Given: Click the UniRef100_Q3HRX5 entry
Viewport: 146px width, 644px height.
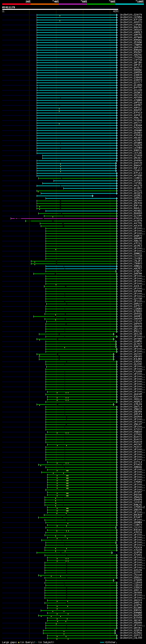Looking at the screenshot, I should click(x=131, y=75).
